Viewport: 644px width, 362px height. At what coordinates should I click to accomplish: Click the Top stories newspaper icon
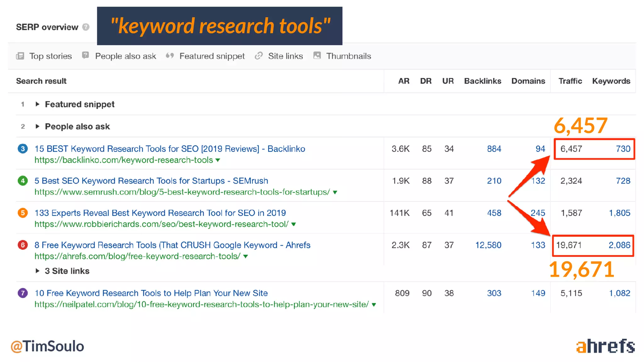[20, 56]
